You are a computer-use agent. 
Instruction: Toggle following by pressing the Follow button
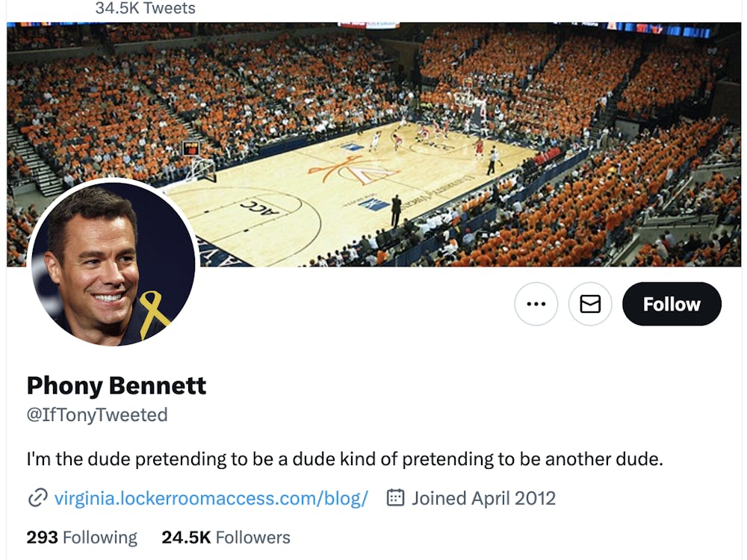(x=672, y=304)
